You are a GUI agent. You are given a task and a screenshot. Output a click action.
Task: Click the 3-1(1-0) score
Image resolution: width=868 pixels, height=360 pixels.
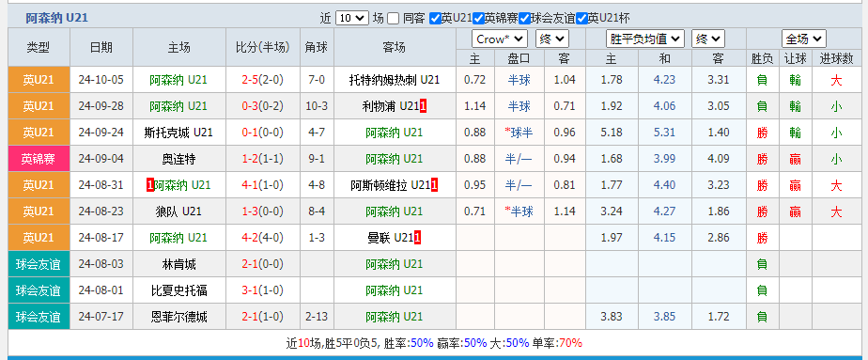262,290
